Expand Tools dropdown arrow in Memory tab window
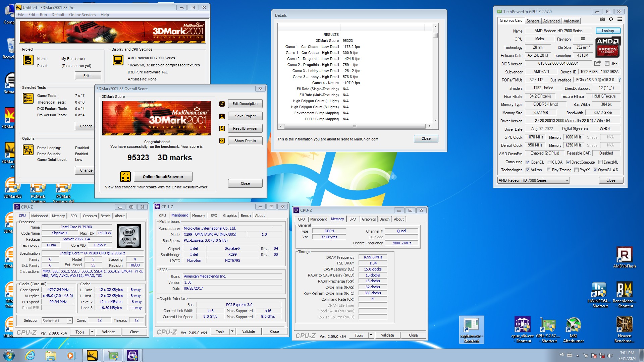This screenshot has height=362, width=644. point(371,335)
